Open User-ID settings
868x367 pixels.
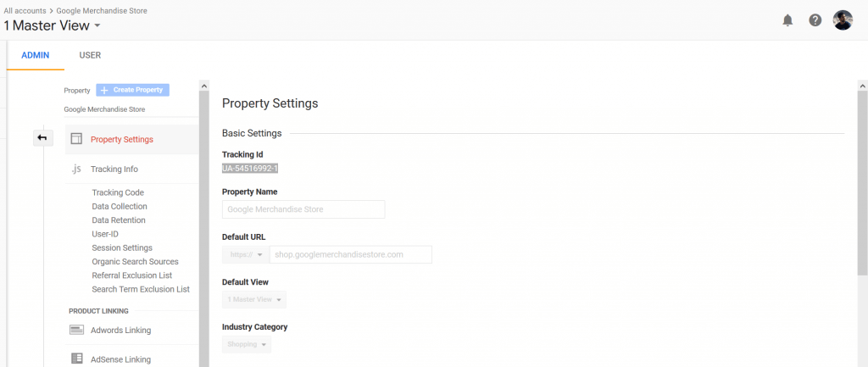coord(105,234)
